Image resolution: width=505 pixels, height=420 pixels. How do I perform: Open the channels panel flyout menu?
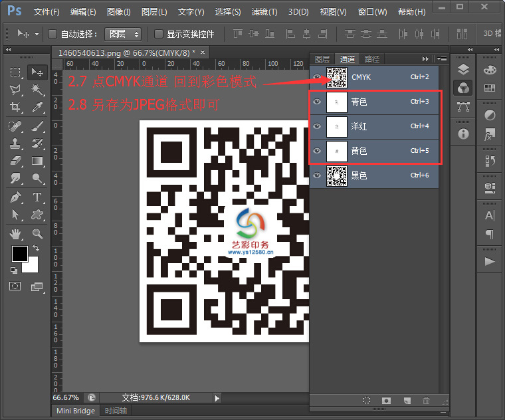[x=442, y=59]
